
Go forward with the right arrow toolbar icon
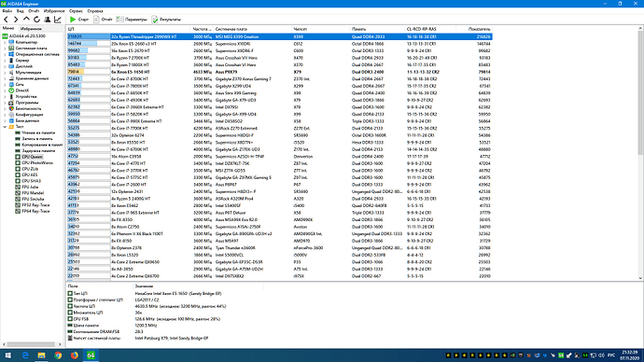coord(16,20)
